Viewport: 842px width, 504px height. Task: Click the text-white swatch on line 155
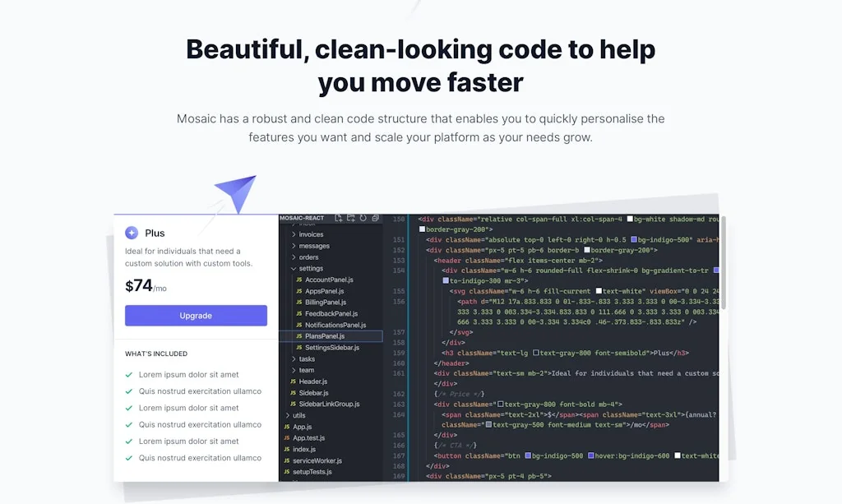pos(599,291)
